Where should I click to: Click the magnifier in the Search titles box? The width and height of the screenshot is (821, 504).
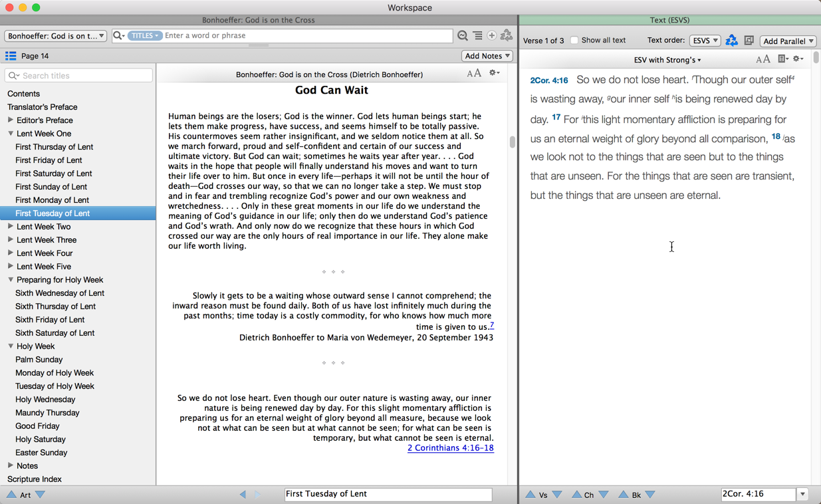point(13,76)
